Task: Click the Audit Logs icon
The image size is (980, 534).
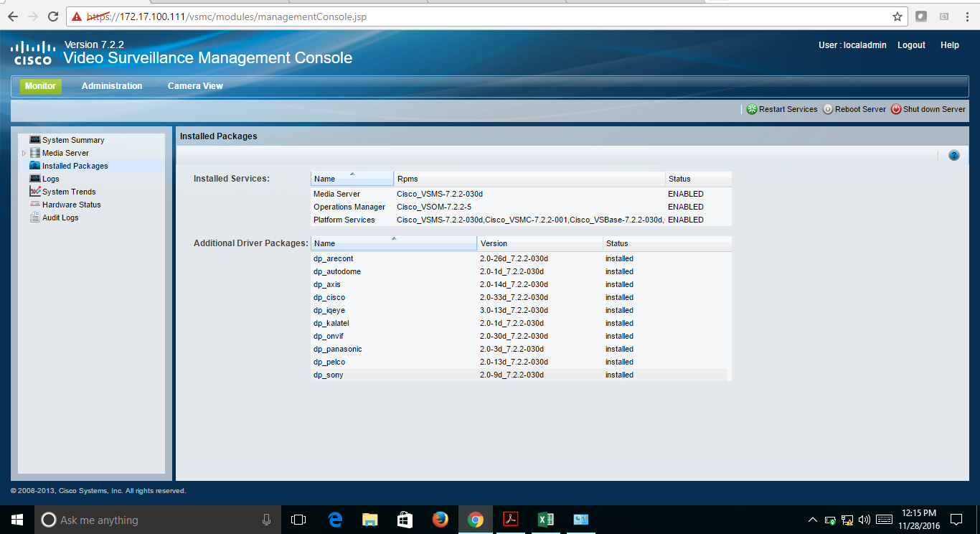Action: pos(34,217)
